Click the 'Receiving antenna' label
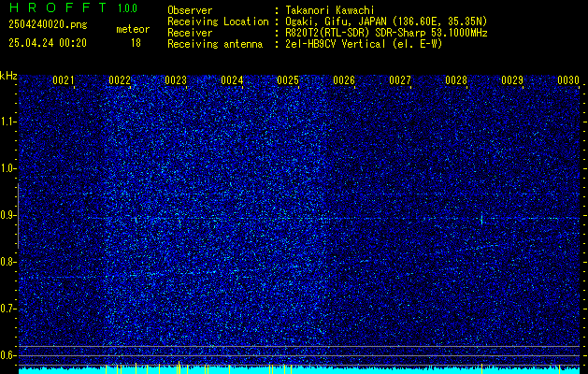This screenshot has width=588, height=374. [215, 44]
